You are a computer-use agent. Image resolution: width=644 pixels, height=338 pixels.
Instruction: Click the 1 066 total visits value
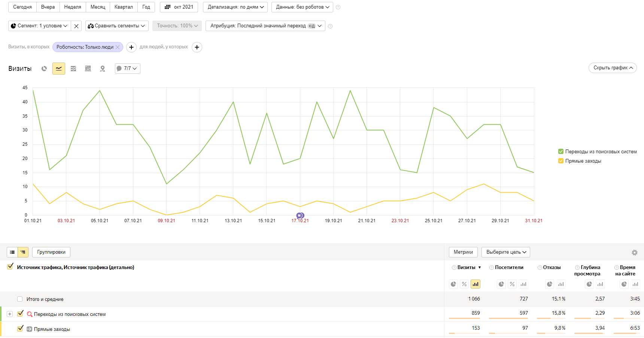point(474,299)
